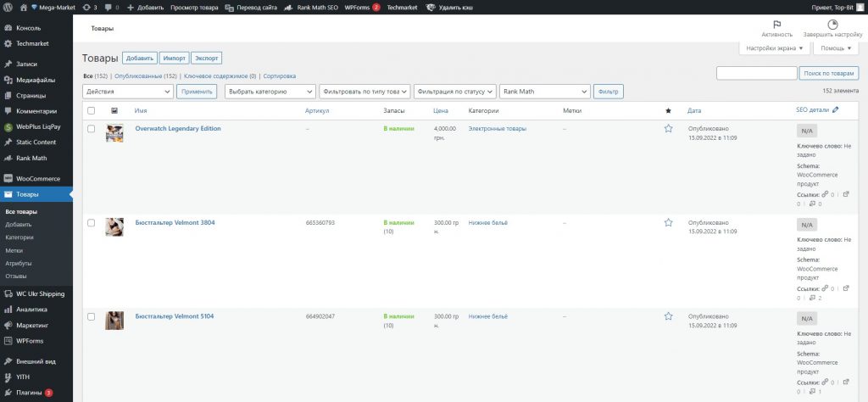Viewport: 868px width, 402px height.
Task: Click the image column header icon
Action: click(114, 111)
